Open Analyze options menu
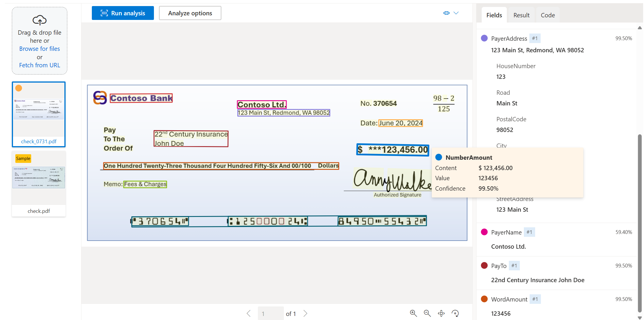 [190, 13]
